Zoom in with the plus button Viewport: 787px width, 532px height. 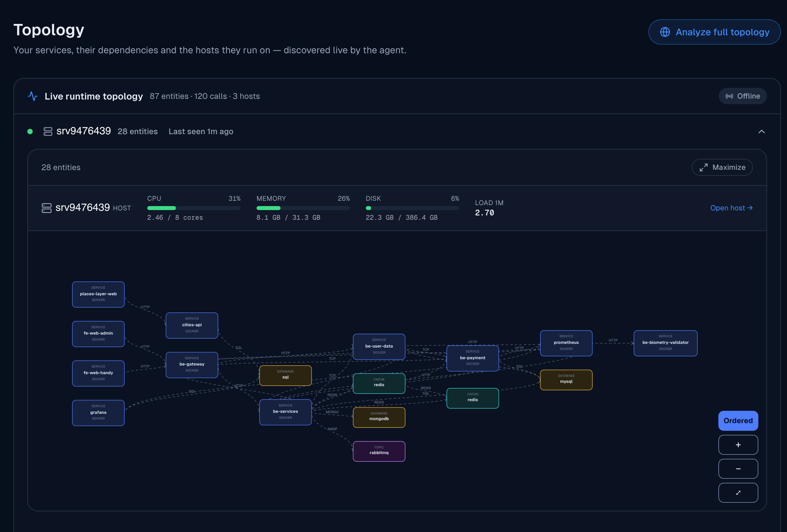[x=738, y=445]
